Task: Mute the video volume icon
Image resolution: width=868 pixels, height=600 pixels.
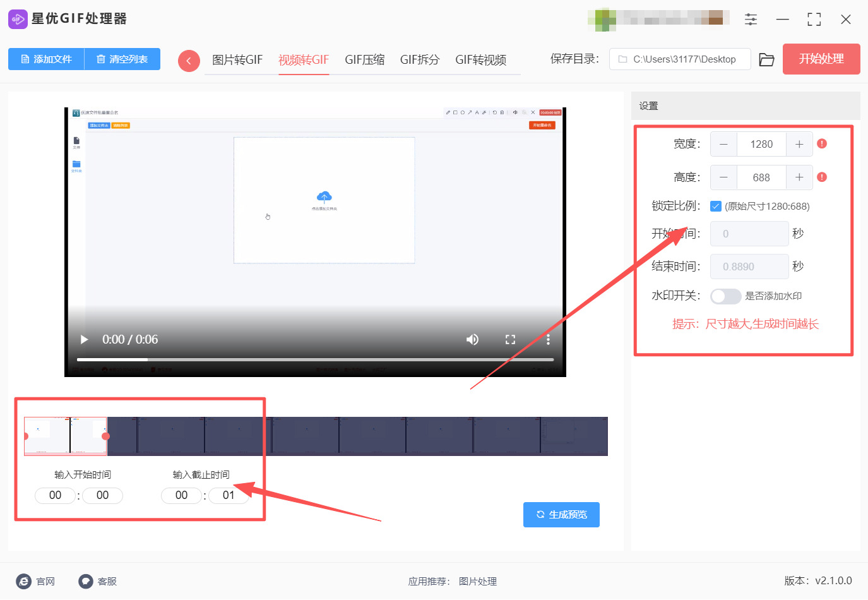Action: tap(472, 339)
